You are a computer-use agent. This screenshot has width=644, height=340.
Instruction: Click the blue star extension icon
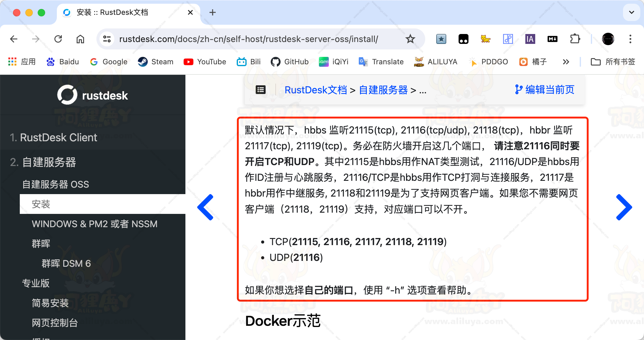(441, 39)
